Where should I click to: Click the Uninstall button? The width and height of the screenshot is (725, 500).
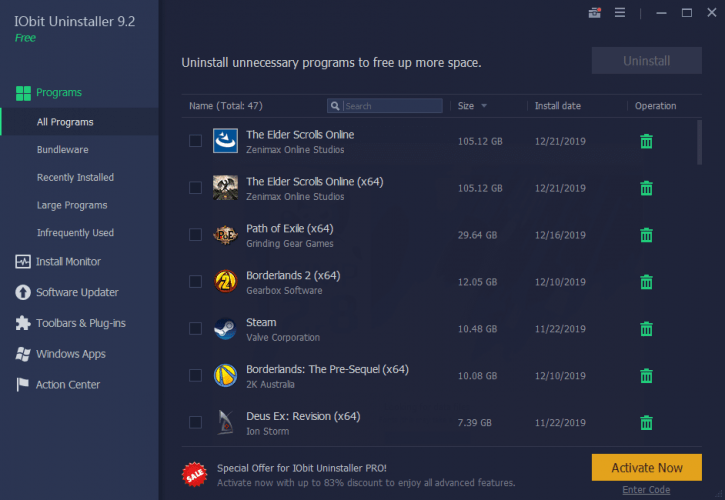646,61
